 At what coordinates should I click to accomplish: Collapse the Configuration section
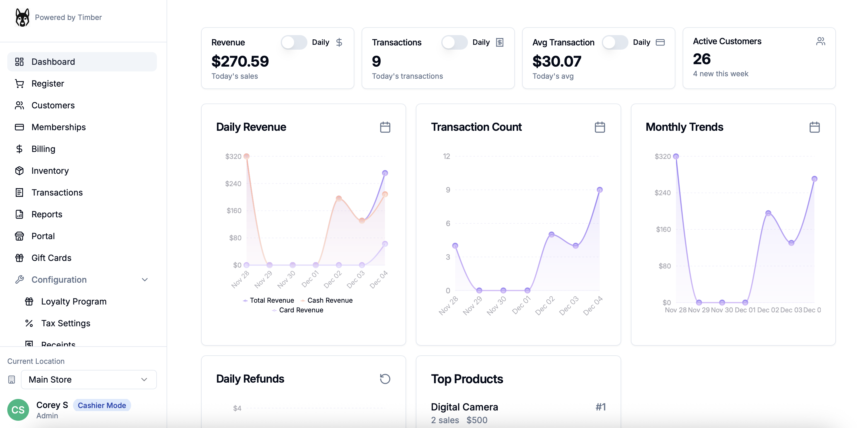144,279
